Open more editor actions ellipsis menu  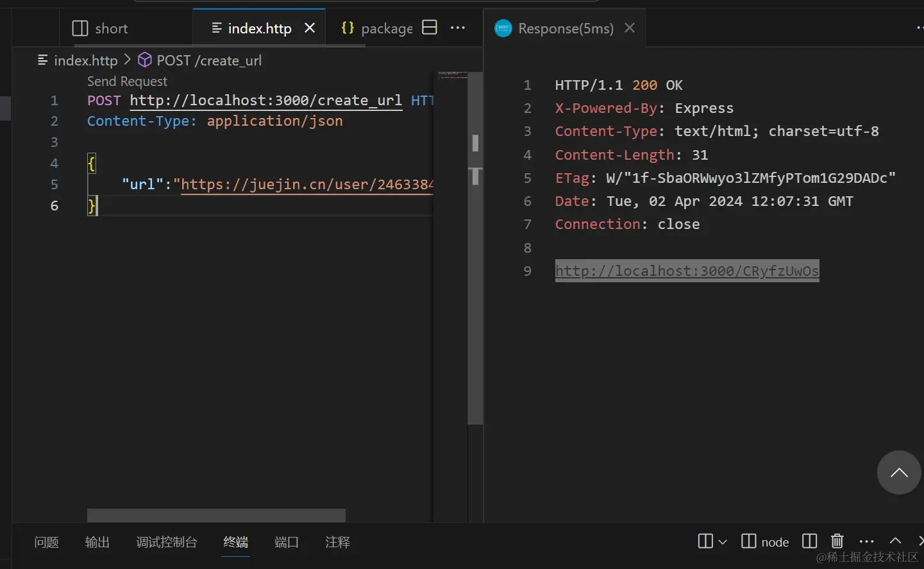pyautogui.click(x=458, y=28)
